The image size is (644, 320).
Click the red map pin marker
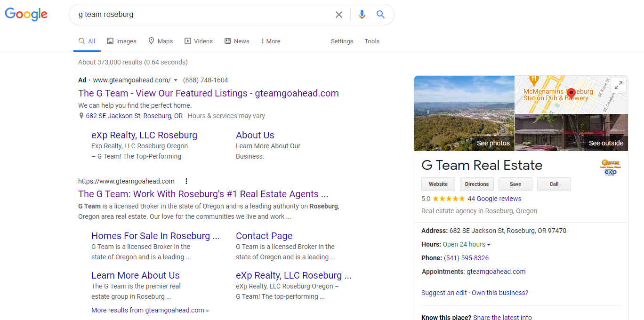(571, 93)
